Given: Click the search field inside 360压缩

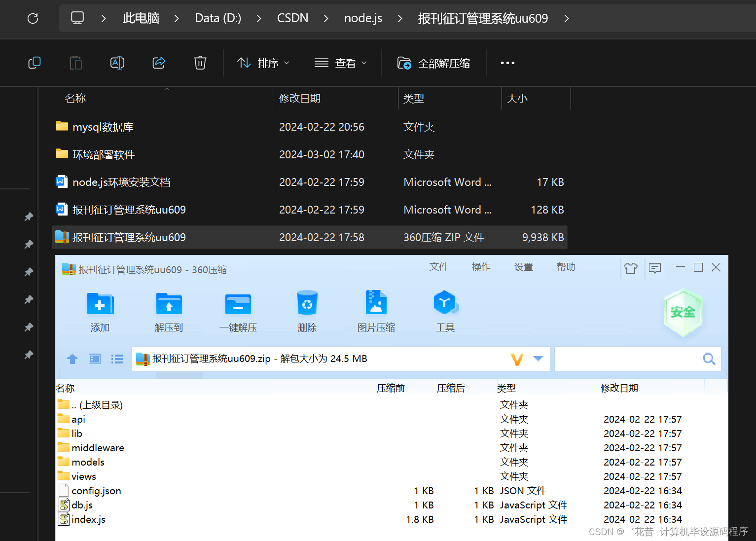Looking at the screenshot, I should tap(631, 359).
